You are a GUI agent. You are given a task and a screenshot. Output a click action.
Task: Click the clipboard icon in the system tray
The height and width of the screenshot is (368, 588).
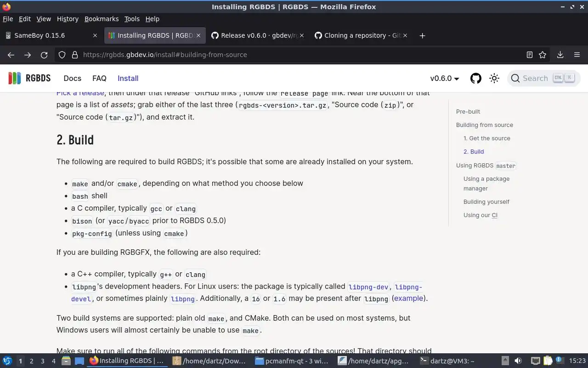click(x=548, y=361)
